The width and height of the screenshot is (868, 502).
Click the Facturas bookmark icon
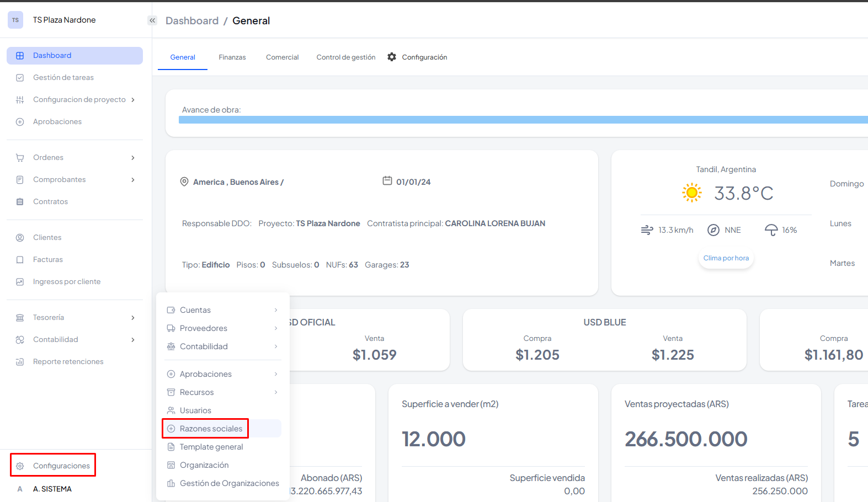point(20,260)
